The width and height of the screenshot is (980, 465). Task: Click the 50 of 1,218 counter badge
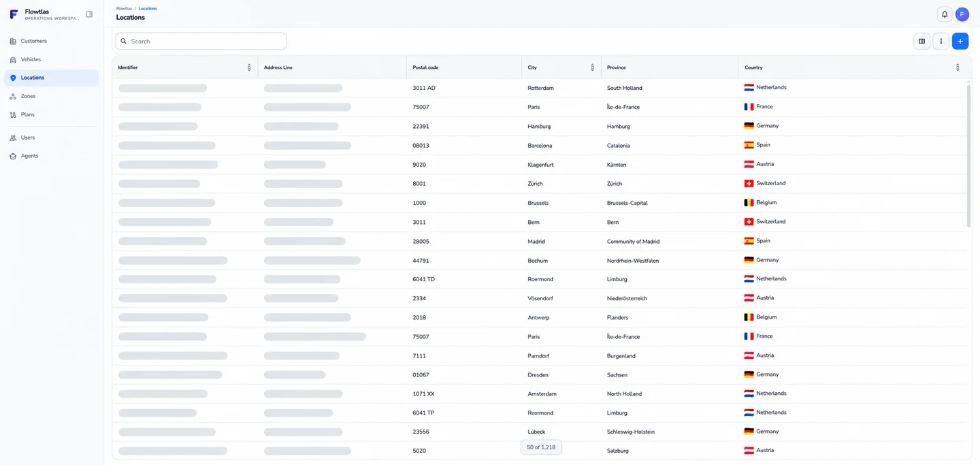pos(541,447)
